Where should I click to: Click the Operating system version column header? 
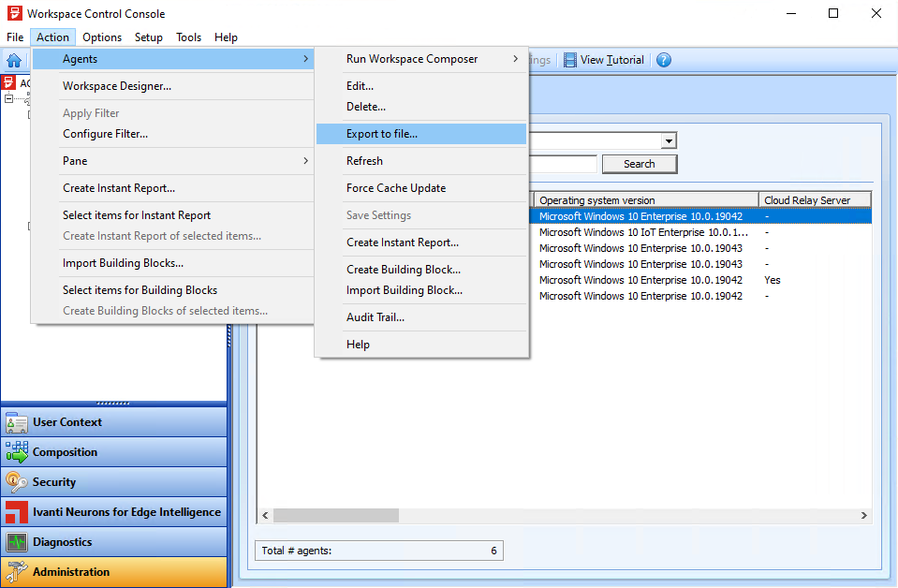coord(646,200)
